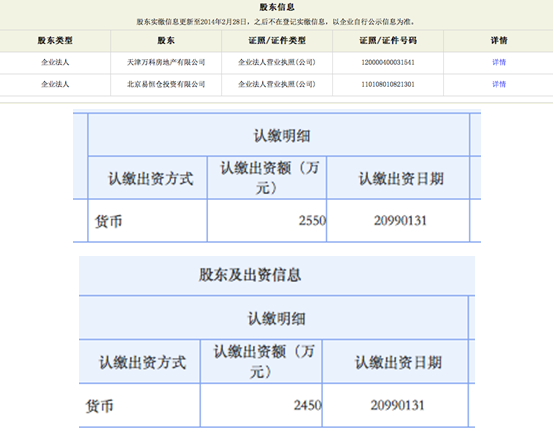
Task: Click the 证照/证件类型 column header
Action: pyautogui.click(x=277, y=41)
